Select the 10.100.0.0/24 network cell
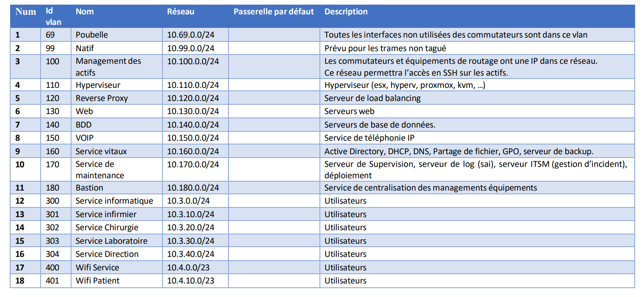644x297 pixels. pos(193,61)
